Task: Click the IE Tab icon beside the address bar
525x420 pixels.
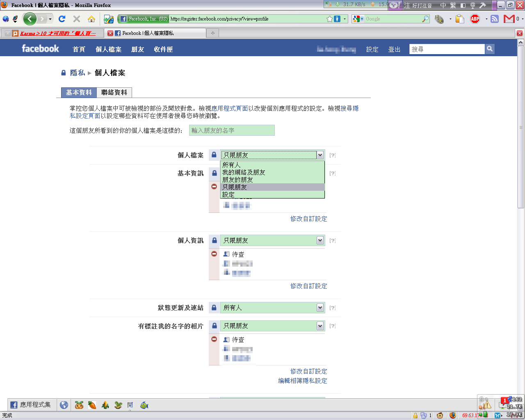Action: point(108,19)
